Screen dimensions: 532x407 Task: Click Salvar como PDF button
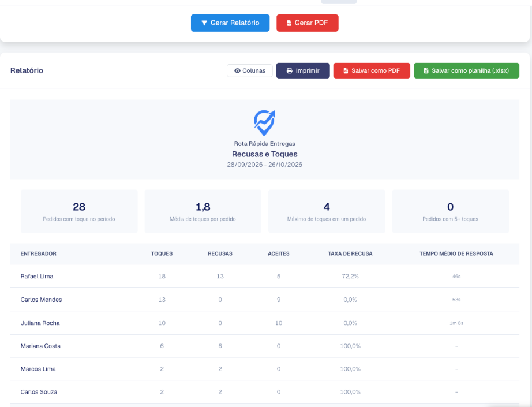(372, 70)
